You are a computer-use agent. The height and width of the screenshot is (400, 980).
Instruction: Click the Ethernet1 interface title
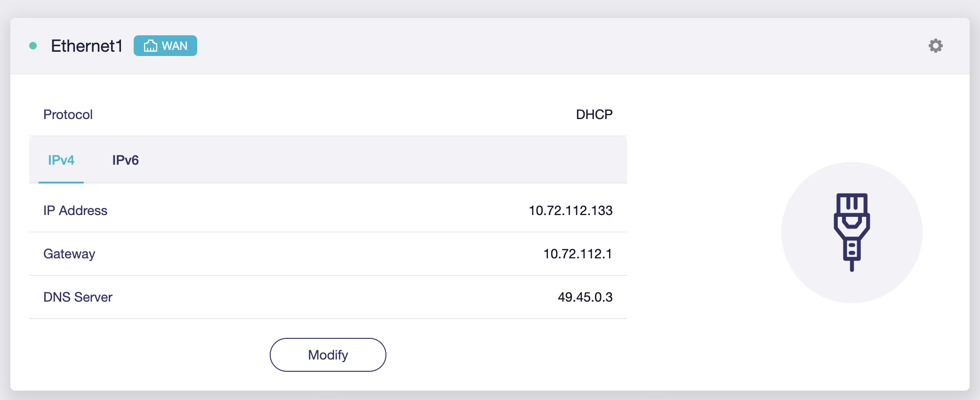click(87, 46)
